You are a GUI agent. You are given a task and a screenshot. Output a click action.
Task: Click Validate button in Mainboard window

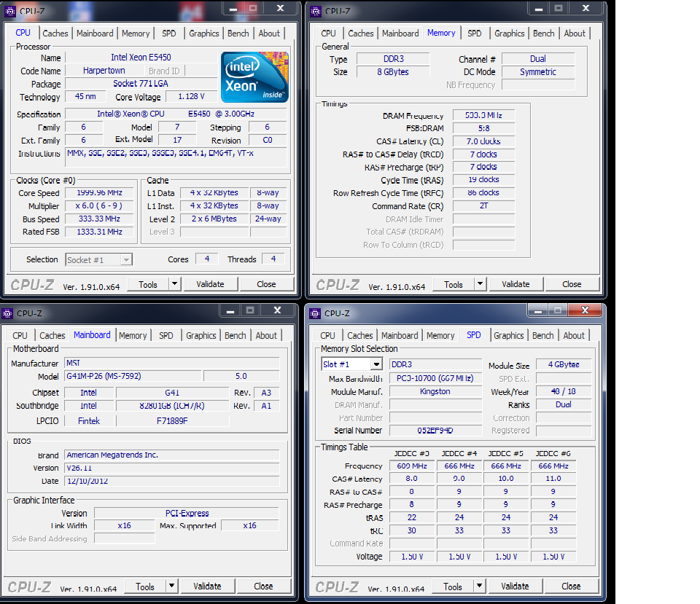(x=207, y=587)
